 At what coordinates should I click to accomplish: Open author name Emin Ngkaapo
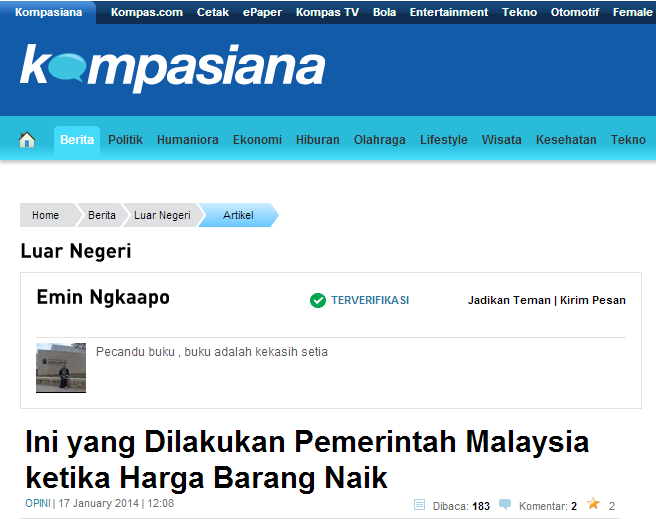point(103,297)
